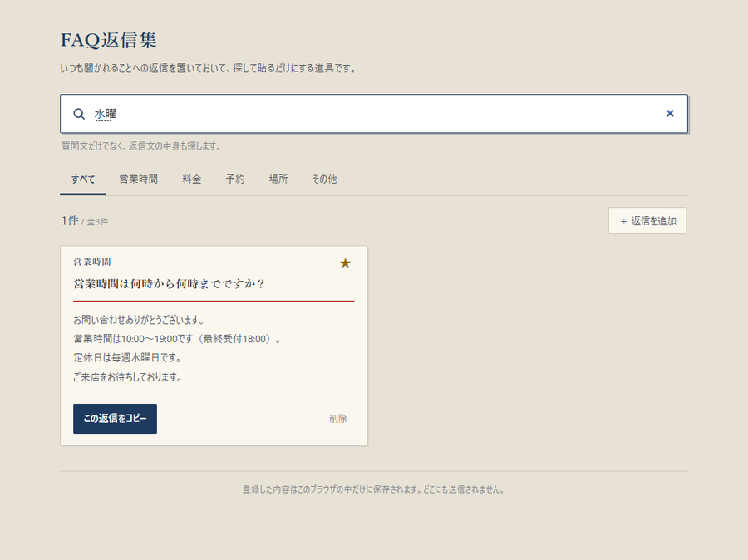Viewport: 748px width, 560px height.
Task: Click the hint 質問文だけでなく、返信文の中身も探します。
Action: (x=141, y=146)
